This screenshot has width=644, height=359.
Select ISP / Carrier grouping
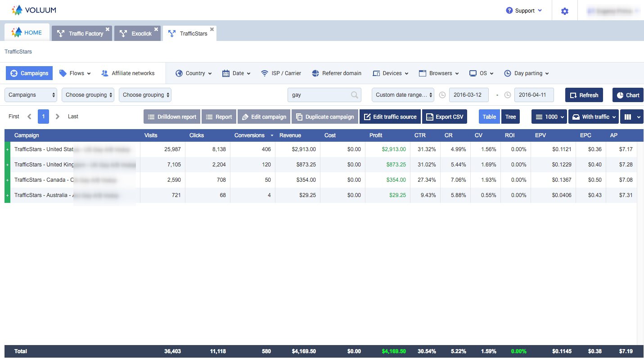pos(281,73)
